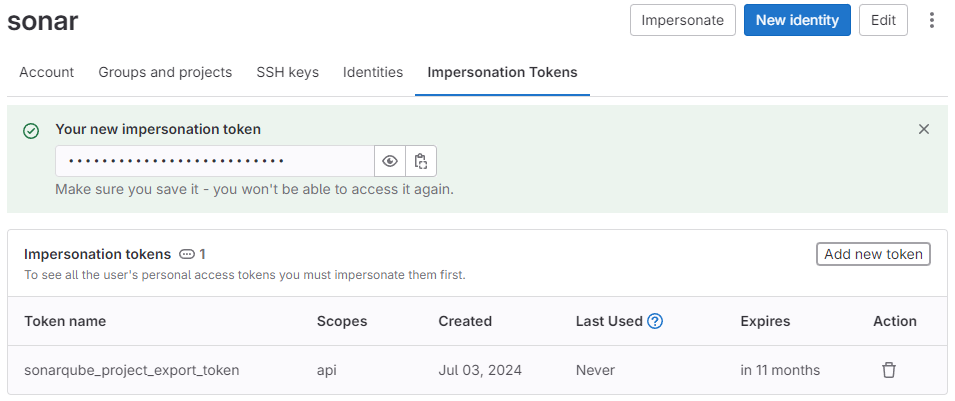Click Add new token button
The width and height of the screenshot is (955, 401).
pyautogui.click(x=873, y=254)
